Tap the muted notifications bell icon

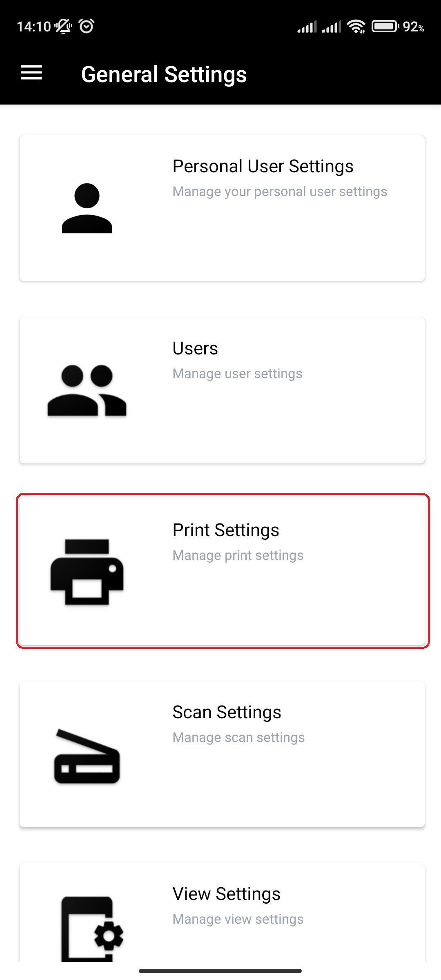coord(63,27)
